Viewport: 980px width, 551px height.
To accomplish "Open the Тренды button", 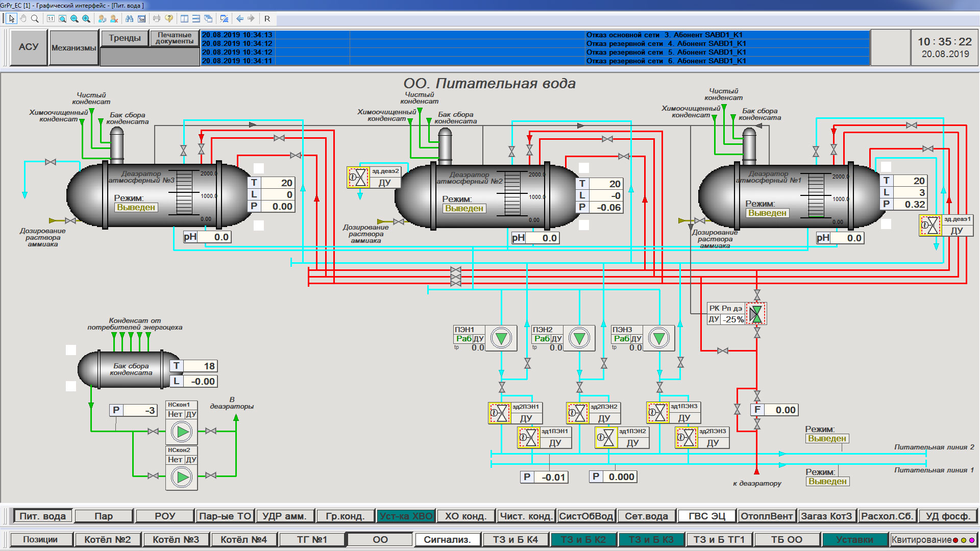I will [x=125, y=38].
